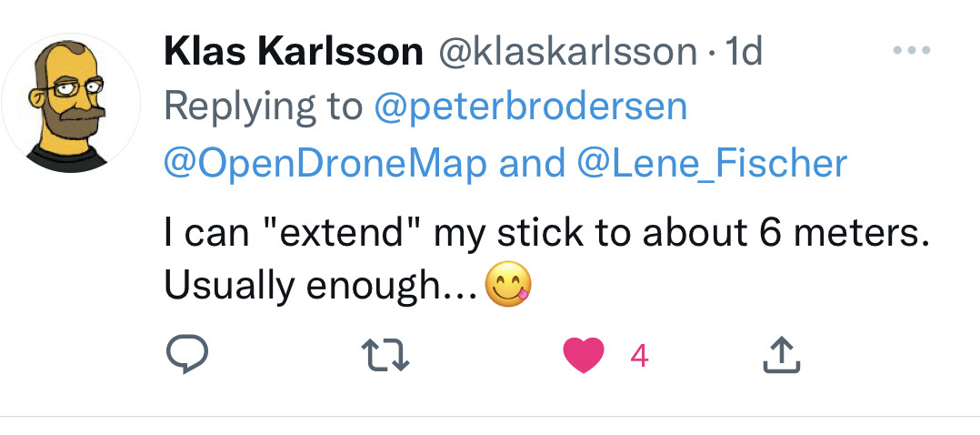Open the cartoon profile avatar

pyautogui.click(x=71, y=101)
